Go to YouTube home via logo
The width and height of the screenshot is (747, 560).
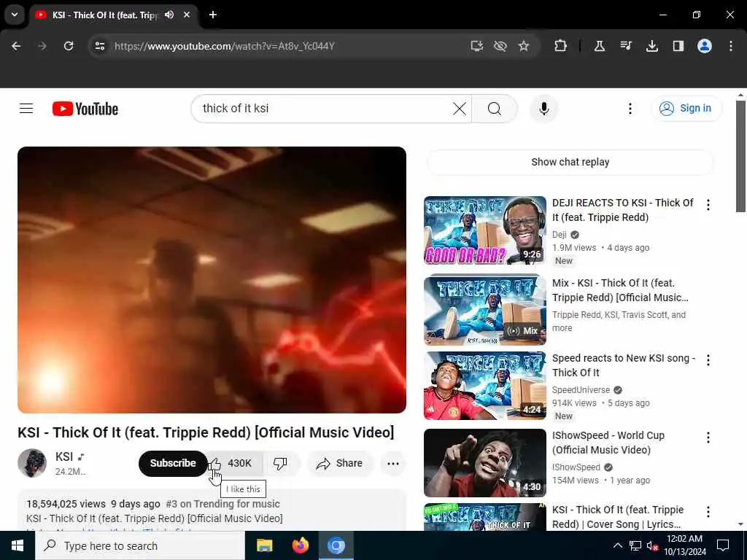pyautogui.click(x=85, y=109)
